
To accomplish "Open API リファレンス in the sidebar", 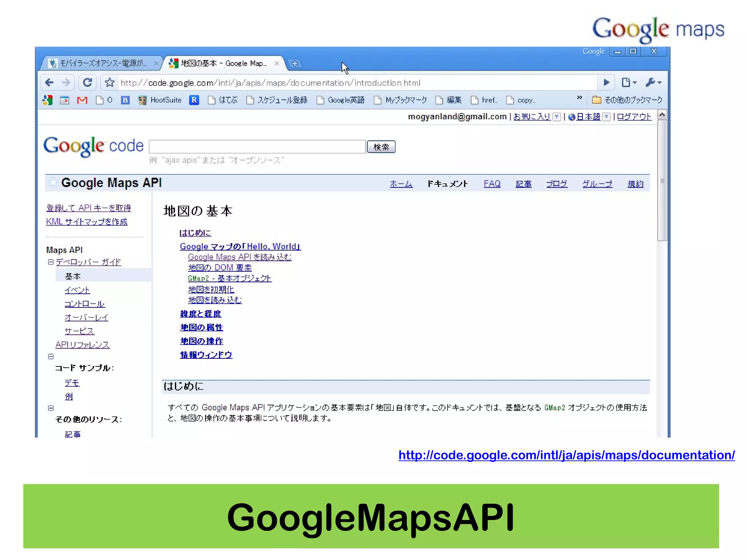I will pyautogui.click(x=83, y=345).
